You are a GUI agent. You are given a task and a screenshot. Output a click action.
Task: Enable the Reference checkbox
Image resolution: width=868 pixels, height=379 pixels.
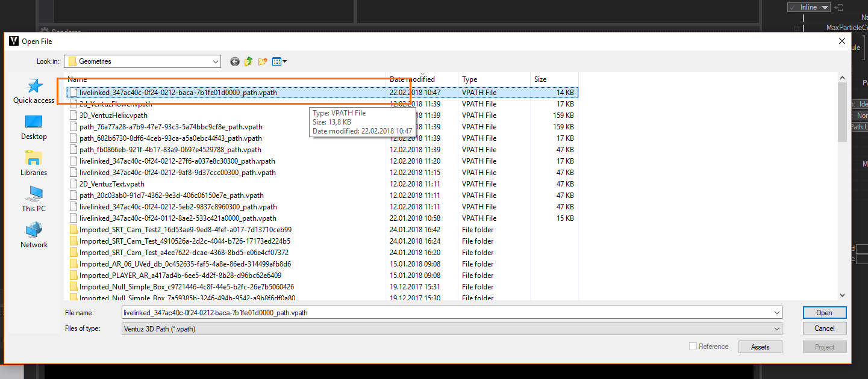point(693,347)
